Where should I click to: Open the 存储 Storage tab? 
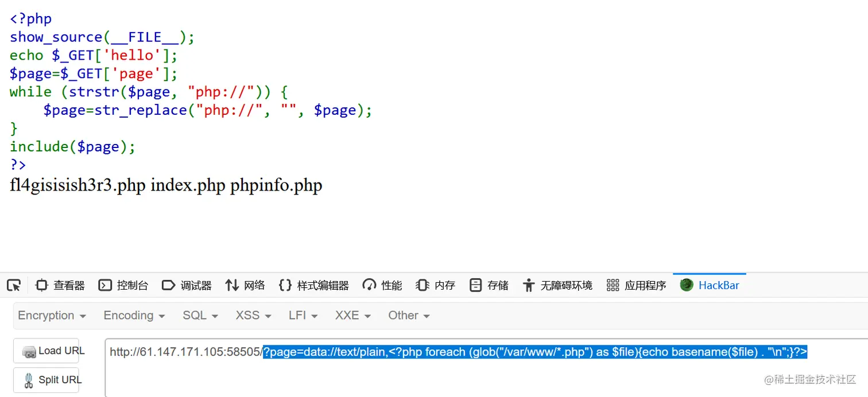[x=489, y=285]
